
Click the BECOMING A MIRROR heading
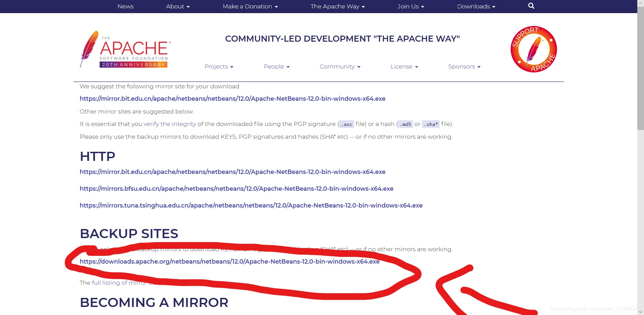(154, 303)
